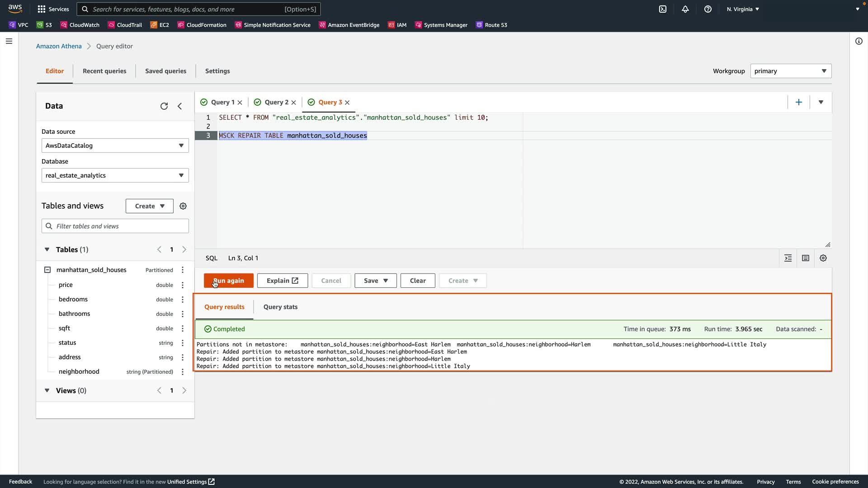
Task: Open Tables and views settings gear
Action: (x=183, y=206)
